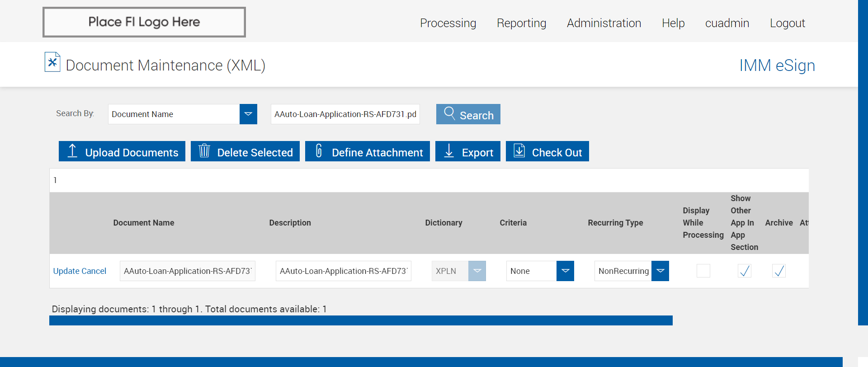The height and width of the screenshot is (367, 868).
Task: Click the Update link
Action: 66,271
